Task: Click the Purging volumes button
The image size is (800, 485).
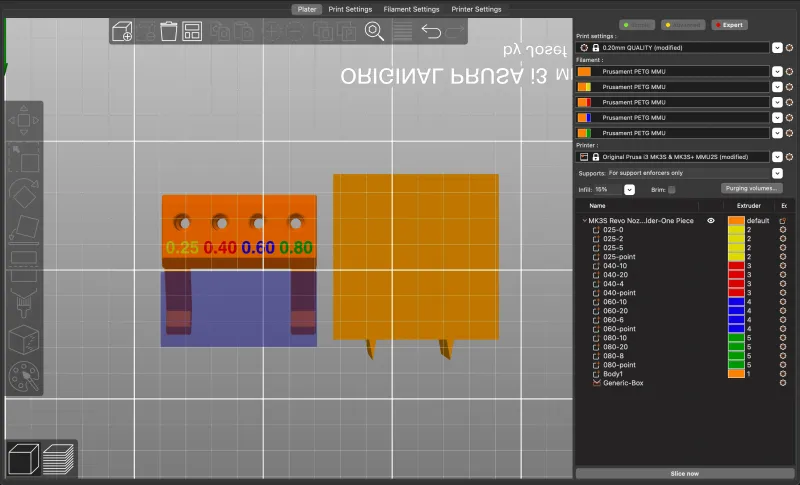Action: pos(751,188)
